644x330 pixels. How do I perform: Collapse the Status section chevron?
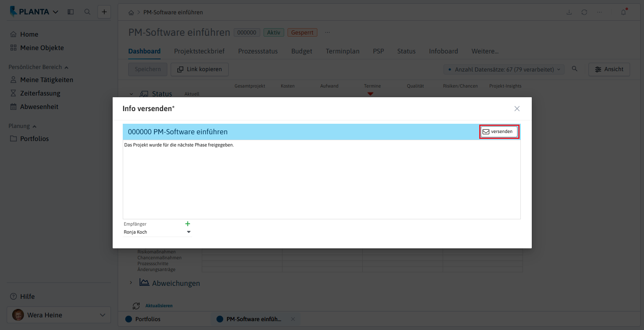tap(131, 94)
